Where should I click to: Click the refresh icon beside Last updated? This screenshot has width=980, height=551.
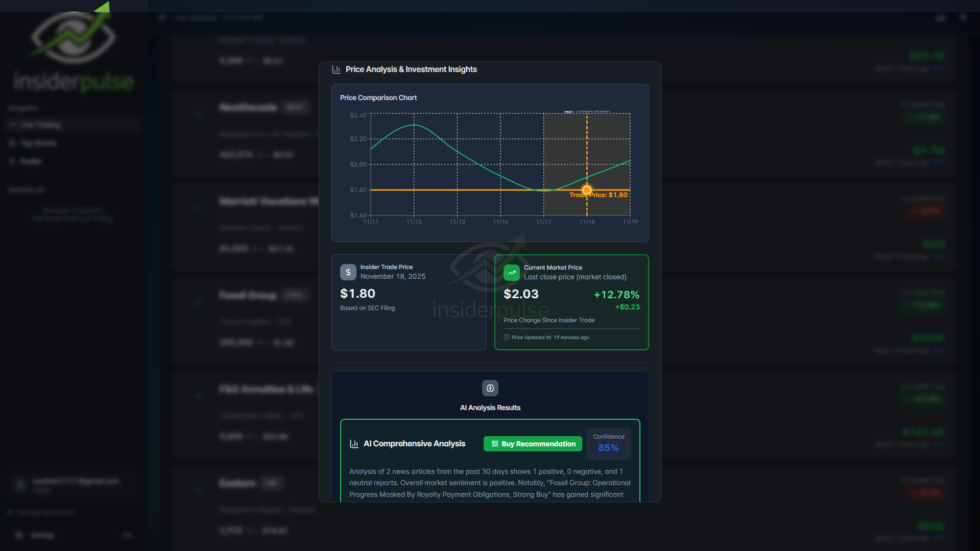click(x=162, y=17)
